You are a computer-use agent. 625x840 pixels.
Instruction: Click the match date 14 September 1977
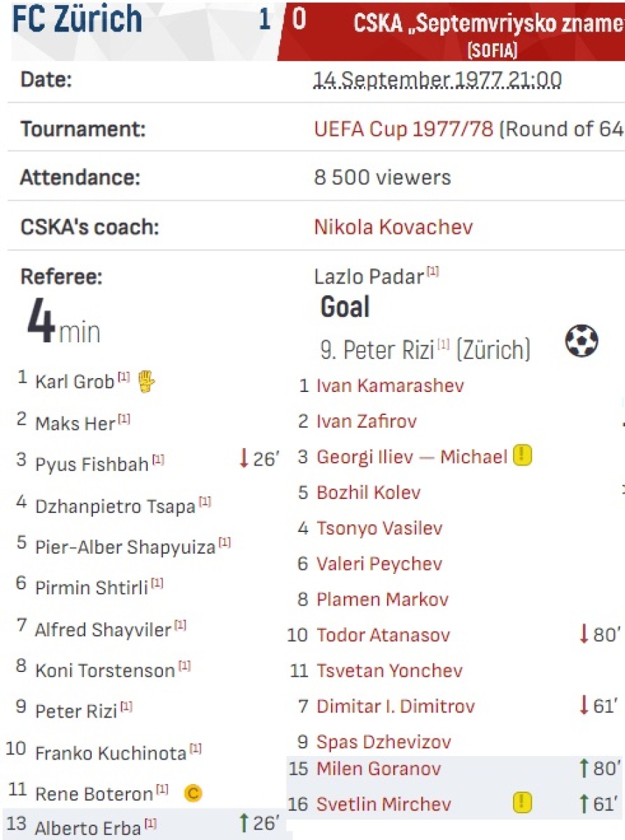(x=437, y=80)
